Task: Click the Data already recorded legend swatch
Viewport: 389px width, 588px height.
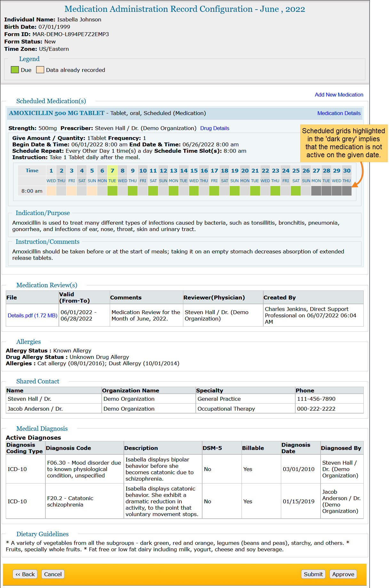Action: [x=40, y=70]
